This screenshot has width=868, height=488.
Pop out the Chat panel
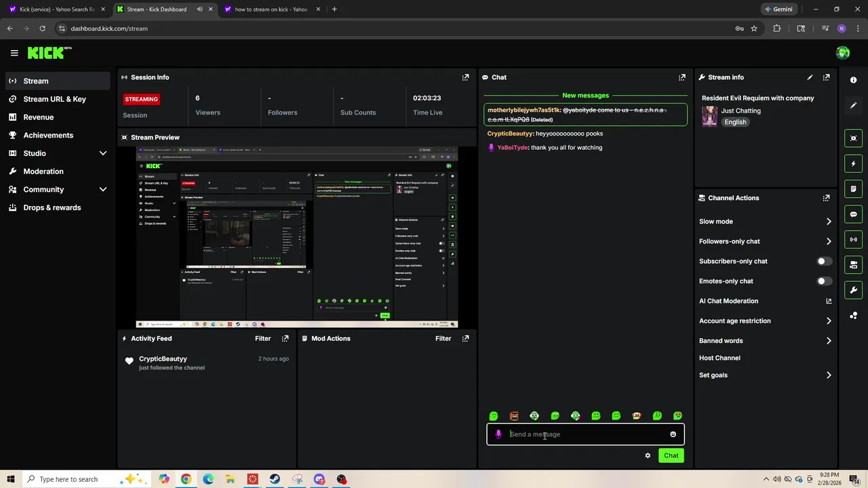(x=682, y=77)
